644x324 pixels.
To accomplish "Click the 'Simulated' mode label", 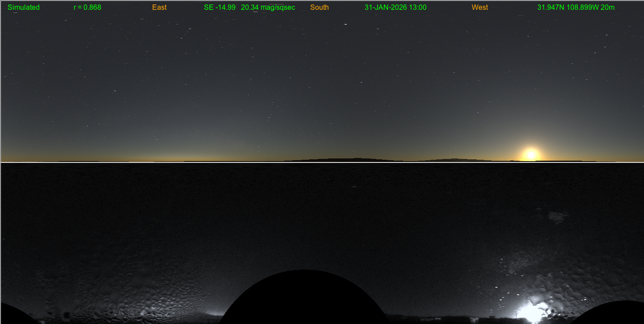I will click(x=24, y=8).
